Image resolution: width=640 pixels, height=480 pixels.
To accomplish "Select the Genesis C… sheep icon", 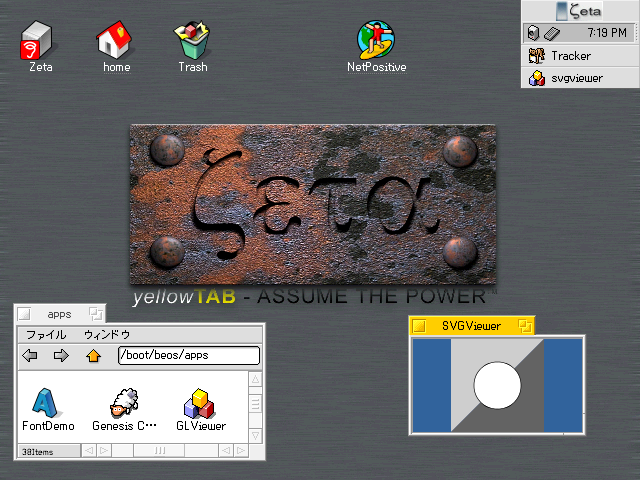I will (x=124, y=402).
